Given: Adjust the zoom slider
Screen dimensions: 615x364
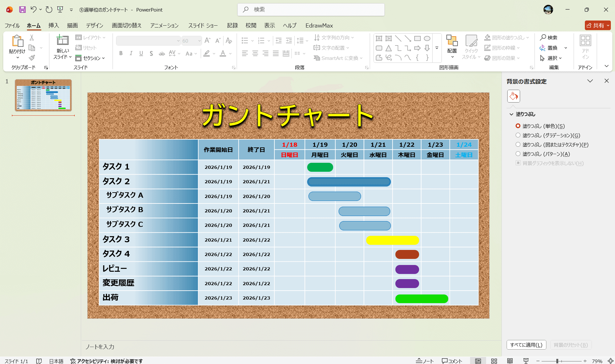Looking at the screenshot, I should click(x=558, y=361).
